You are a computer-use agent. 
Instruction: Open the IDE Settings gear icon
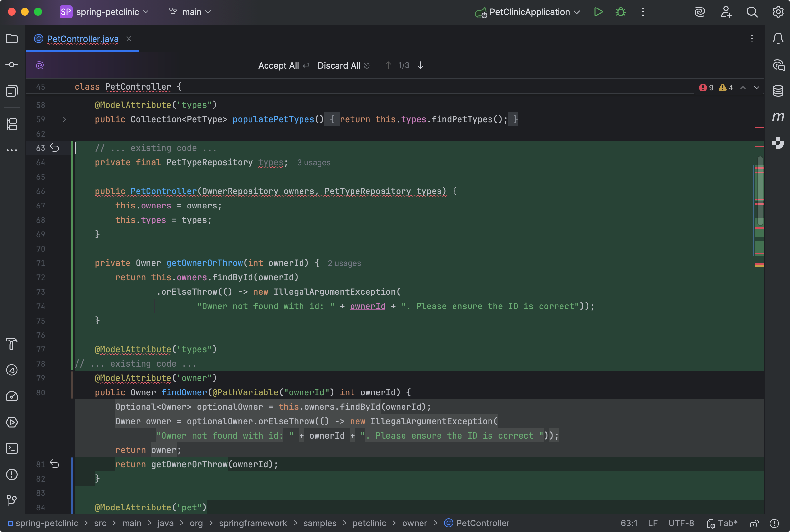(x=778, y=12)
